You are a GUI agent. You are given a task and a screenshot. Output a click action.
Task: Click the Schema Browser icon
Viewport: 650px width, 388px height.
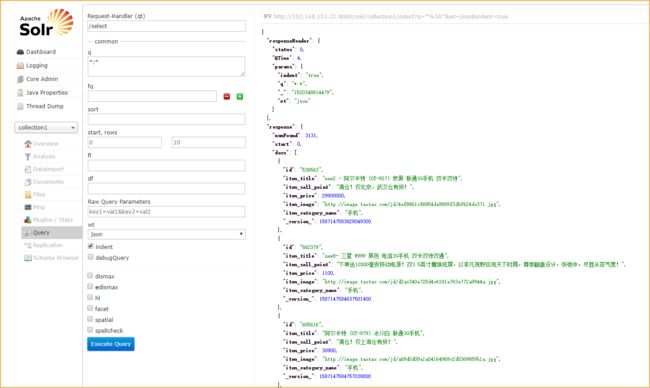pyautogui.click(x=28, y=258)
